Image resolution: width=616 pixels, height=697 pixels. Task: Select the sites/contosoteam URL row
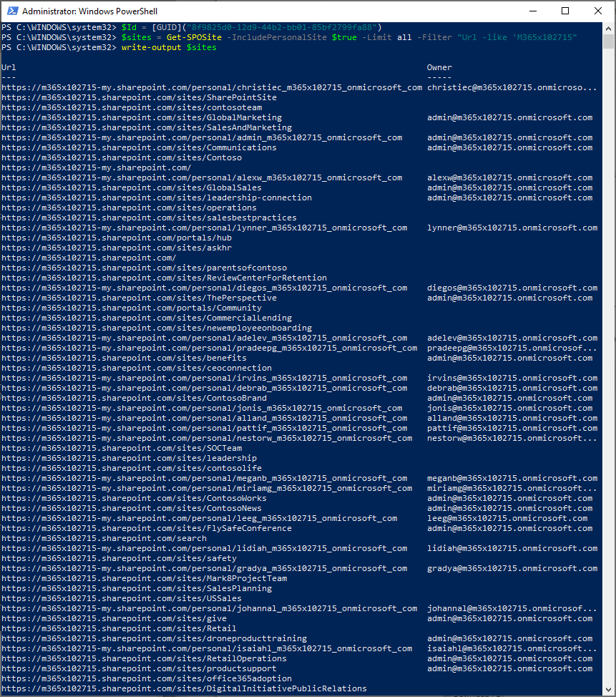pyautogui.click(x=132, y=107)
